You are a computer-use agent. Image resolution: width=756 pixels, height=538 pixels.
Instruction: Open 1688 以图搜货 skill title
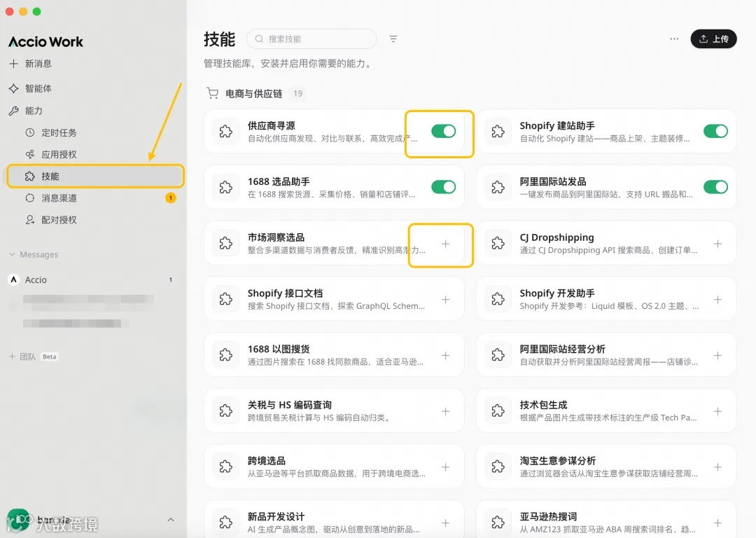click(x=279, y=349)
